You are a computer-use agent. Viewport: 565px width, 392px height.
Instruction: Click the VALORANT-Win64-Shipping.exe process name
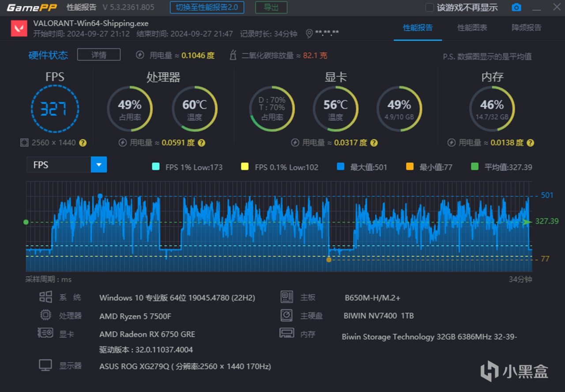tap(91, 23)
